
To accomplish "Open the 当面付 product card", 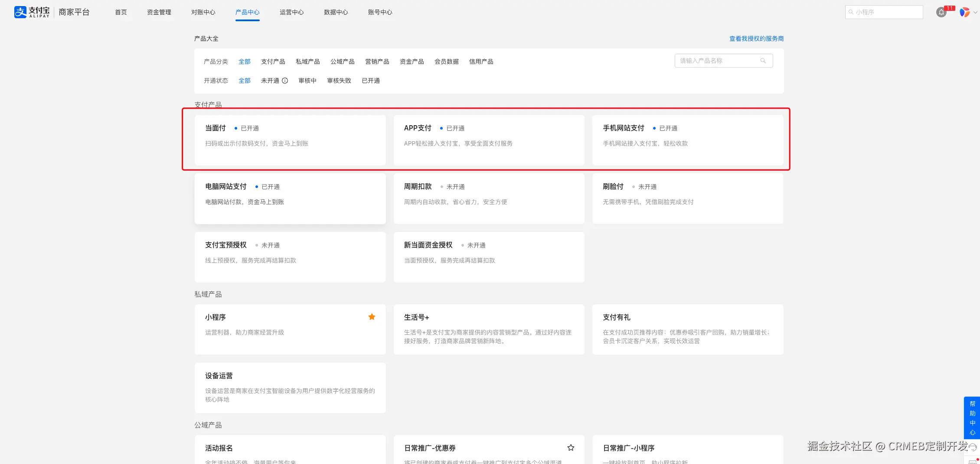I will click(x=290, y=140).
